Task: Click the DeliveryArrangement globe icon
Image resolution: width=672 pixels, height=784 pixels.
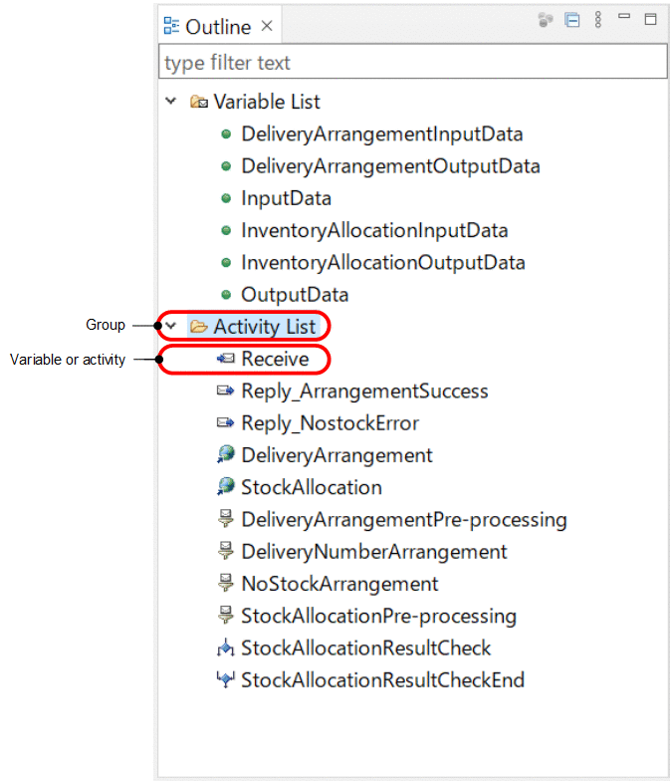Action: coord(225,455)
